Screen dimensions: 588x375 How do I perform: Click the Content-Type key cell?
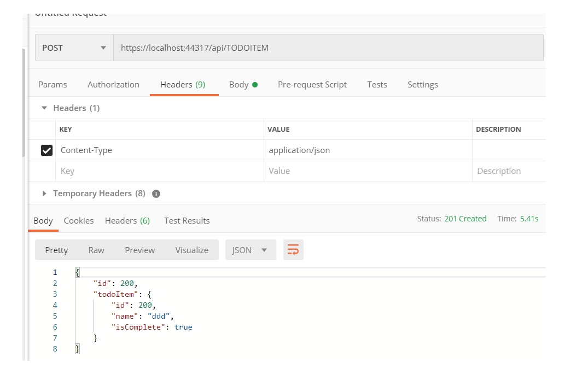pyautogui.click(x=160, y=150)
